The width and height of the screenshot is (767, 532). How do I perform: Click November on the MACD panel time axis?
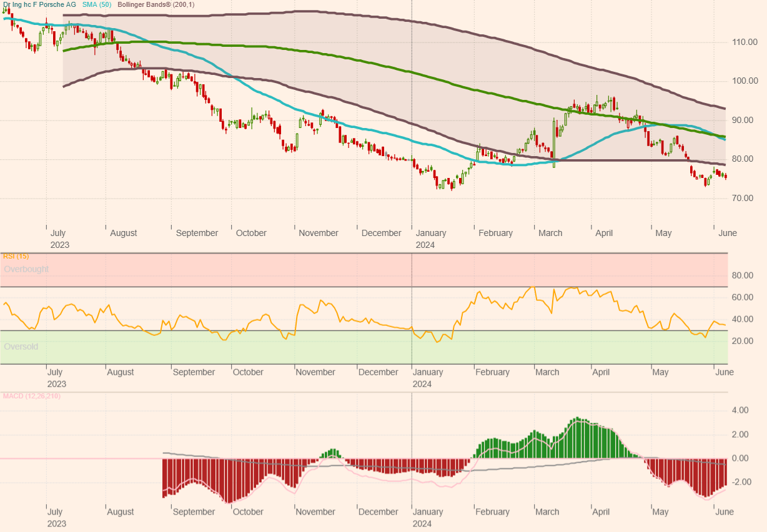315,512
